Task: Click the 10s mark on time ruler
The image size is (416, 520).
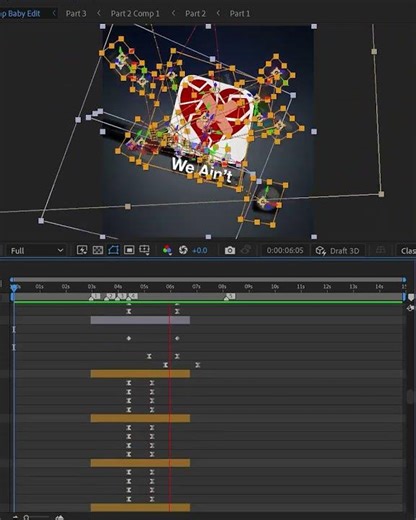Action: click(275, 287)
